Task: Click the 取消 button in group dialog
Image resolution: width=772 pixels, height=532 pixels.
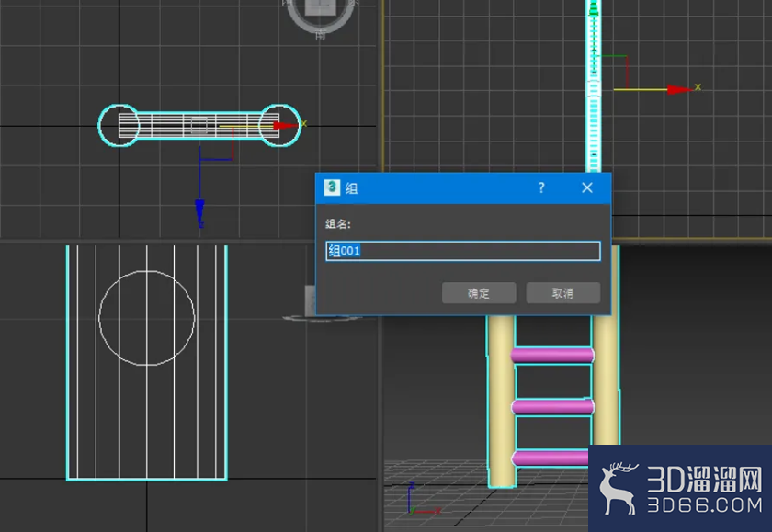Action: tap(562, 293)
